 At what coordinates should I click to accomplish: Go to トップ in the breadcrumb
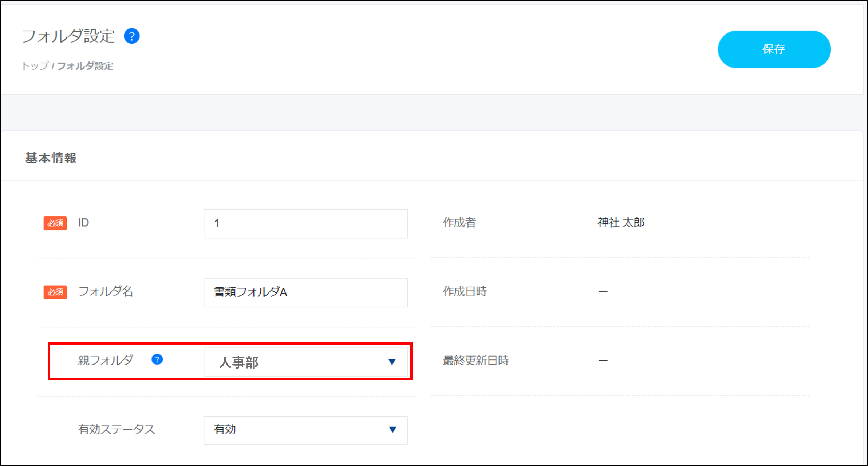coord(35,66)
